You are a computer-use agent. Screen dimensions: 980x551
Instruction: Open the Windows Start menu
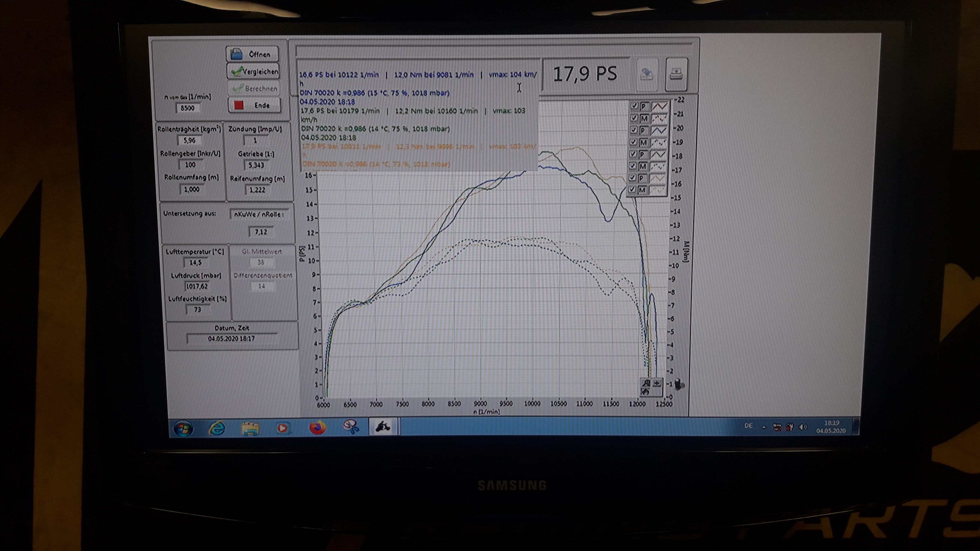click(183, 429)
